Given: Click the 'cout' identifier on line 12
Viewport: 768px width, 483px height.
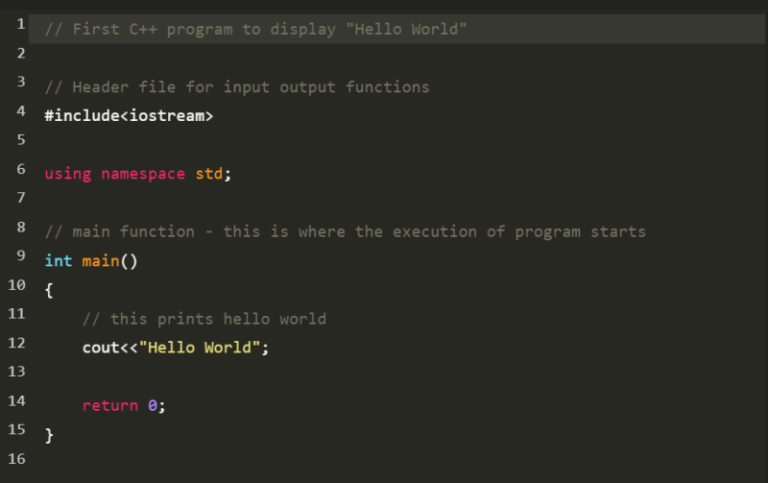Looking at the screenshot, I should tap(101, 348).
